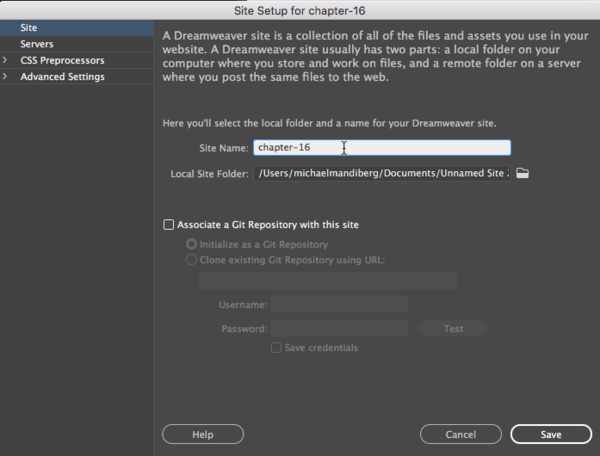The width and height of the screenshot is (600, 456).
Task: Select the Site category in sidebar
Action: [29, 28]
